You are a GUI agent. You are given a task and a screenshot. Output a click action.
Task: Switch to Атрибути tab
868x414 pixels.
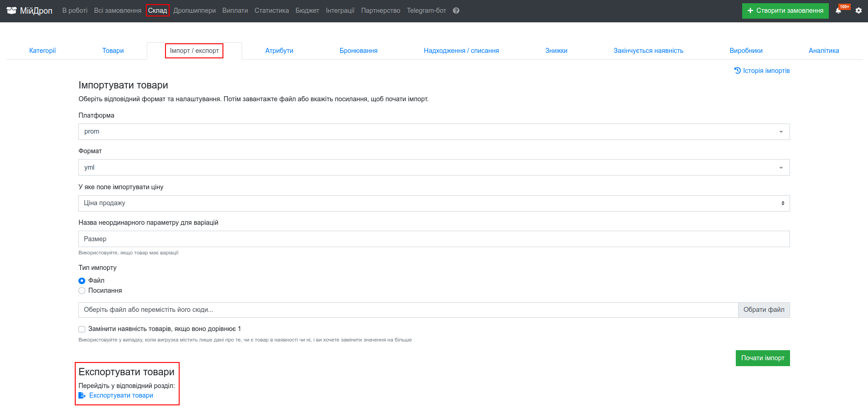(x=279, y=51)
